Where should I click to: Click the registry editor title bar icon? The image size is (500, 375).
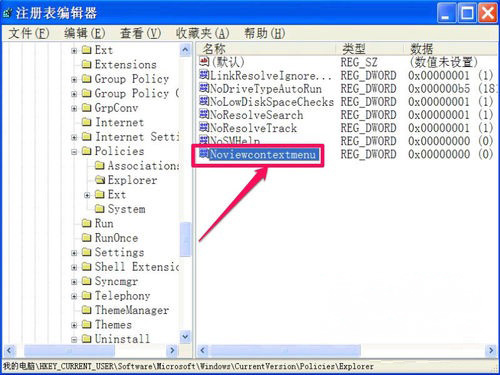pos(8,14)
